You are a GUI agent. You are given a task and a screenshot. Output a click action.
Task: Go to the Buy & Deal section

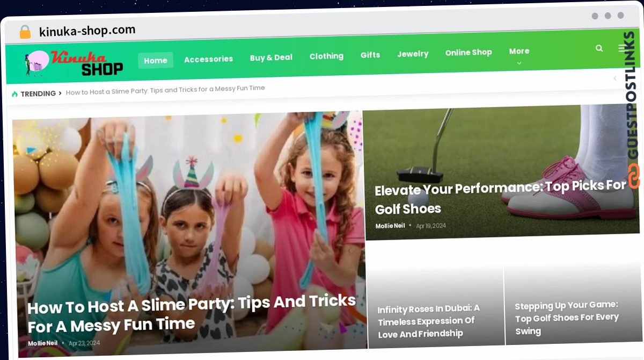[x=271, y=57]
